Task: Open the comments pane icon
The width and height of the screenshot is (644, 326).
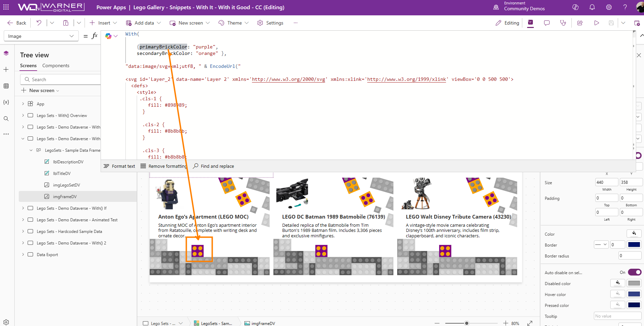Action: pos(547,23)
